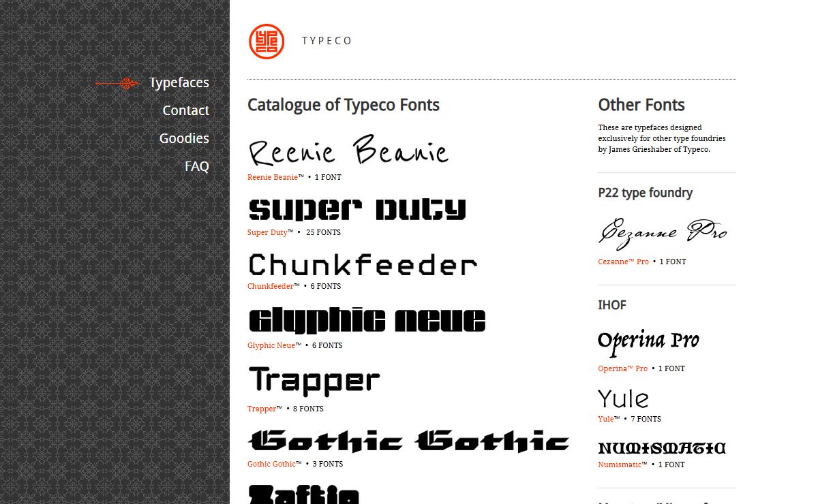The width and height of the screenshot is (818, 504).
Task: Open the Cezanne Pro text link
Action: point(624,262)
